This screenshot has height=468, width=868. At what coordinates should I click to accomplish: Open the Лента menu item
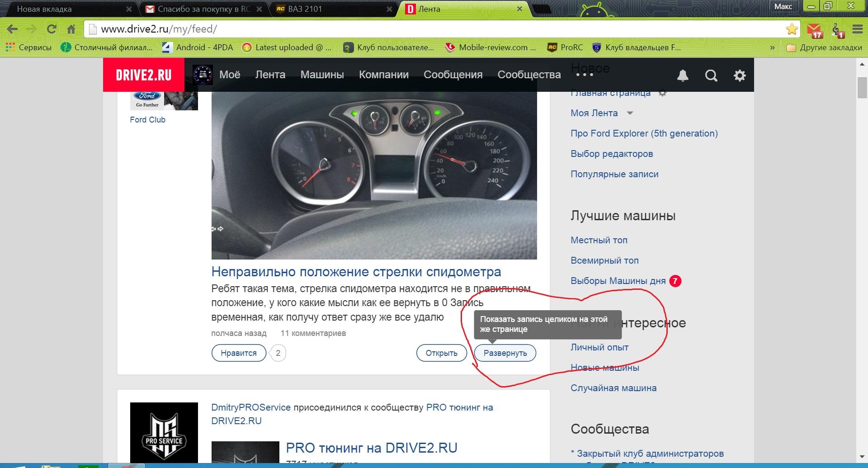[270, 75]
